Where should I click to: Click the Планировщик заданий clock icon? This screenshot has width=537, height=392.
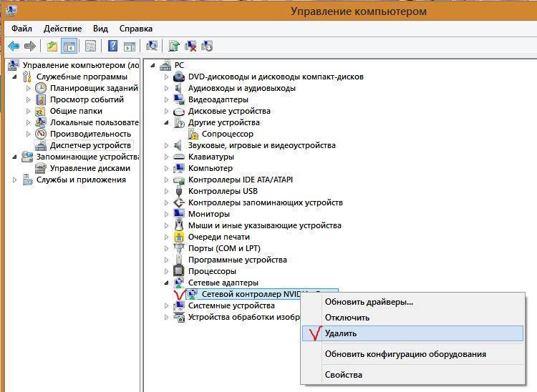point(41,88)
